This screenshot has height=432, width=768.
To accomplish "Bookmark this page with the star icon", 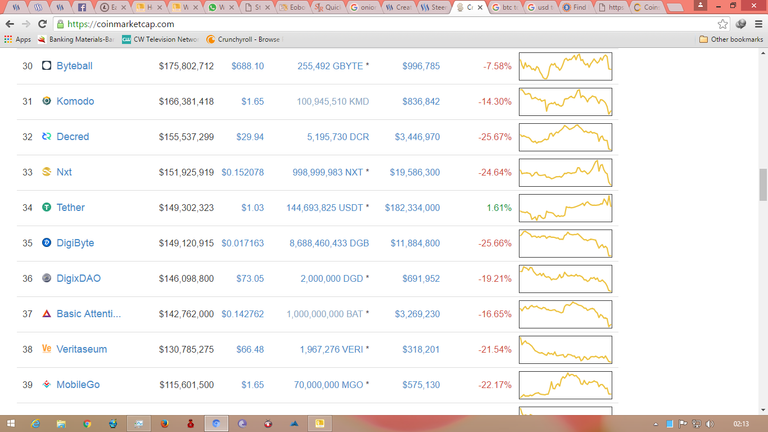I will pyautogui.click(x=722, y=24).
